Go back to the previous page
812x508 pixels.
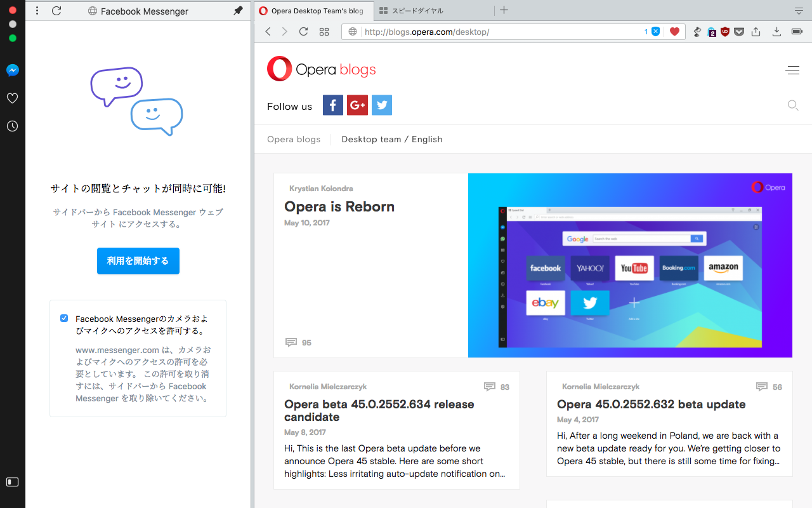pyautogui.click(x=268, y=32)
